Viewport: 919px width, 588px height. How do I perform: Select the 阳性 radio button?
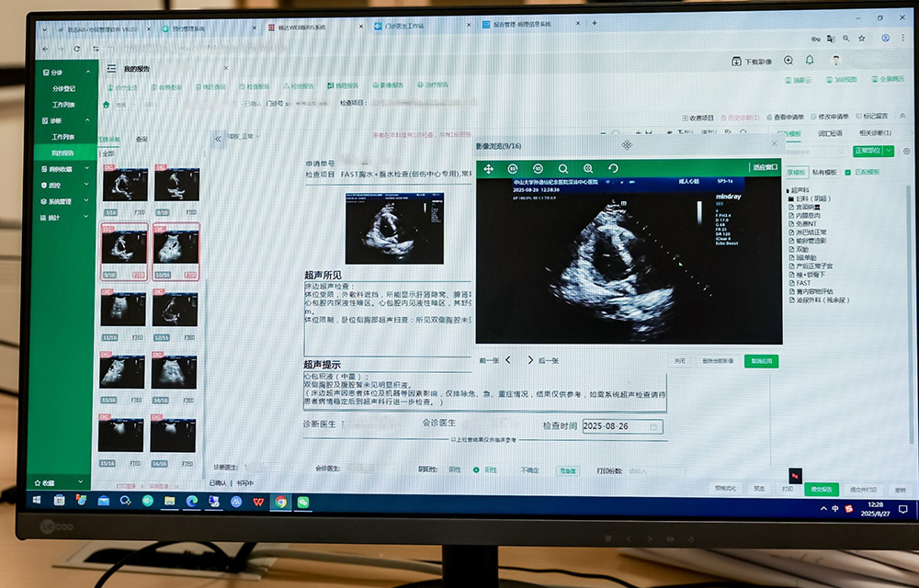(477, 469)
